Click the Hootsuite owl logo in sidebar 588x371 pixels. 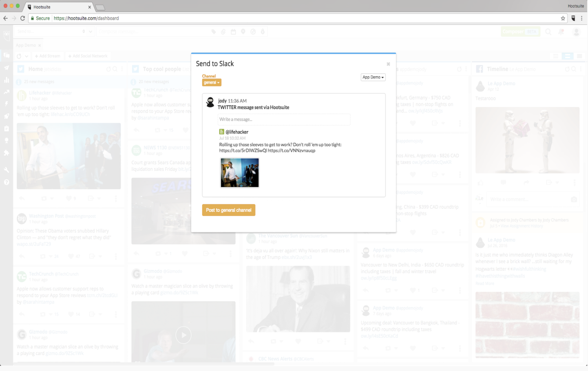pyautogui.click(x=7, y=36)
